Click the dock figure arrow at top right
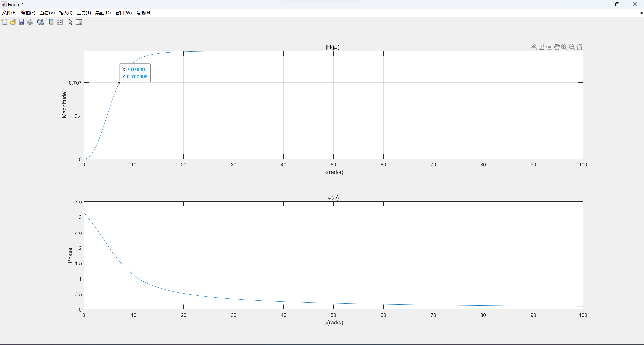This screenshot has width=644, height=345. 641,13
